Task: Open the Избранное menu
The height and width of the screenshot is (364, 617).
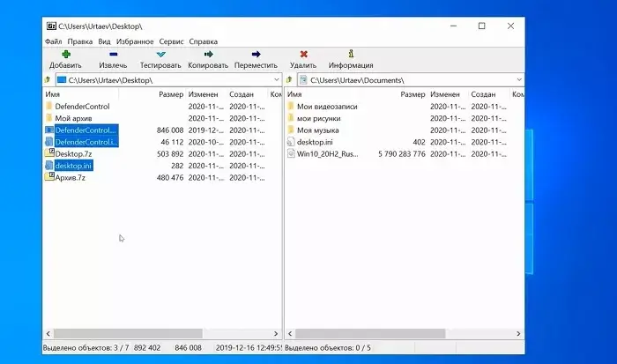Action: [135, 41]
